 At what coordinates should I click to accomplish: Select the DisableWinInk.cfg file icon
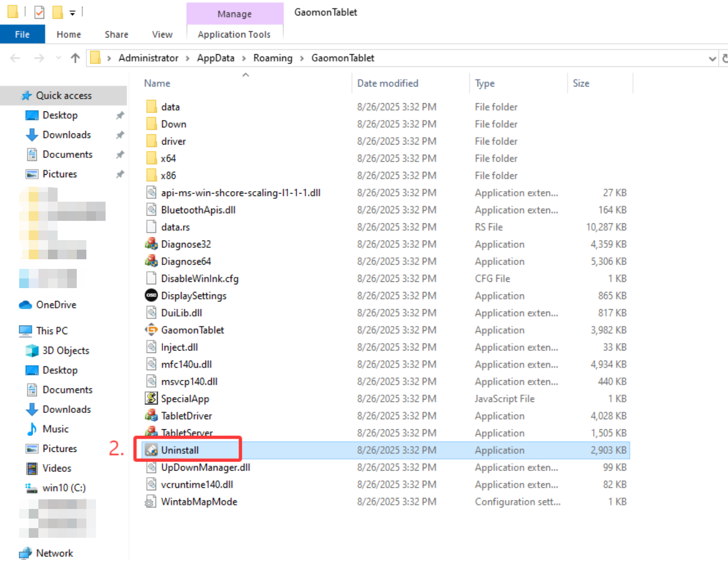[151, 278]
